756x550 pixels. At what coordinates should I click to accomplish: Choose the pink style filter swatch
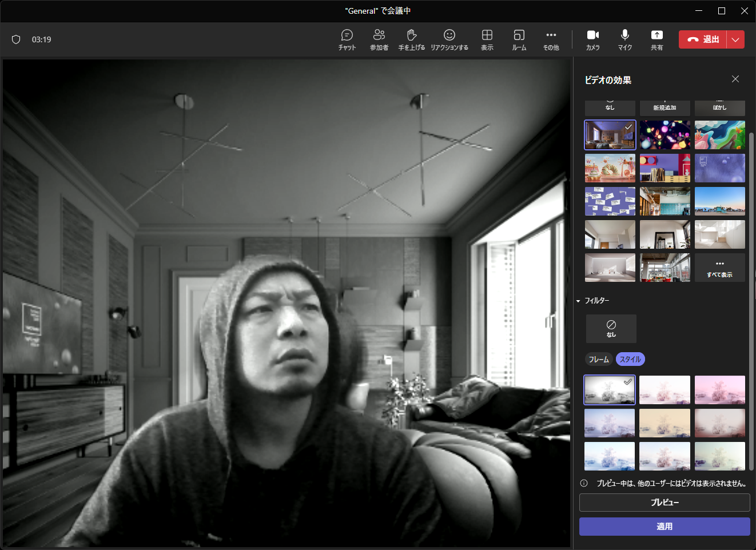719,390
